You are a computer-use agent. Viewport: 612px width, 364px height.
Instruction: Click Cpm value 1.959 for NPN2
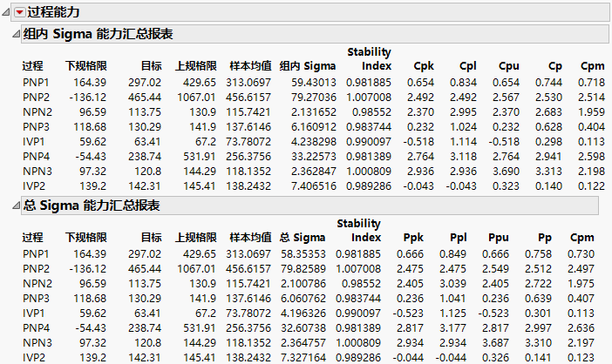tap(591, 112)
